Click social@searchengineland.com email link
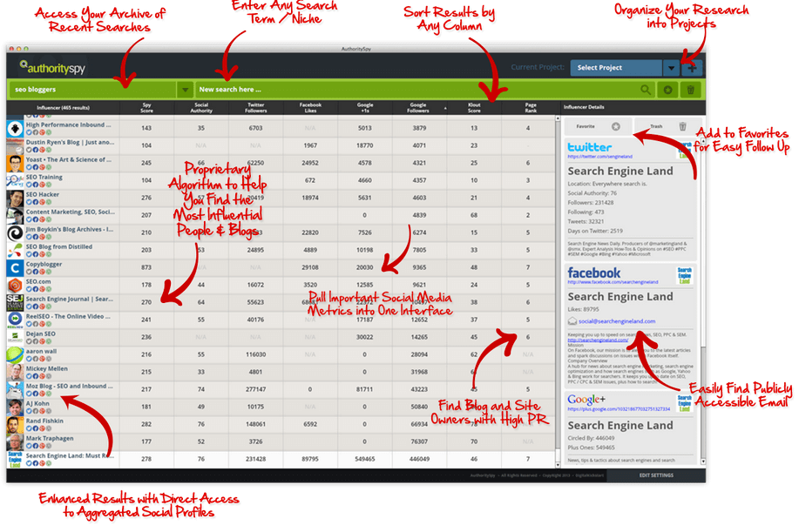 point(617,321)
